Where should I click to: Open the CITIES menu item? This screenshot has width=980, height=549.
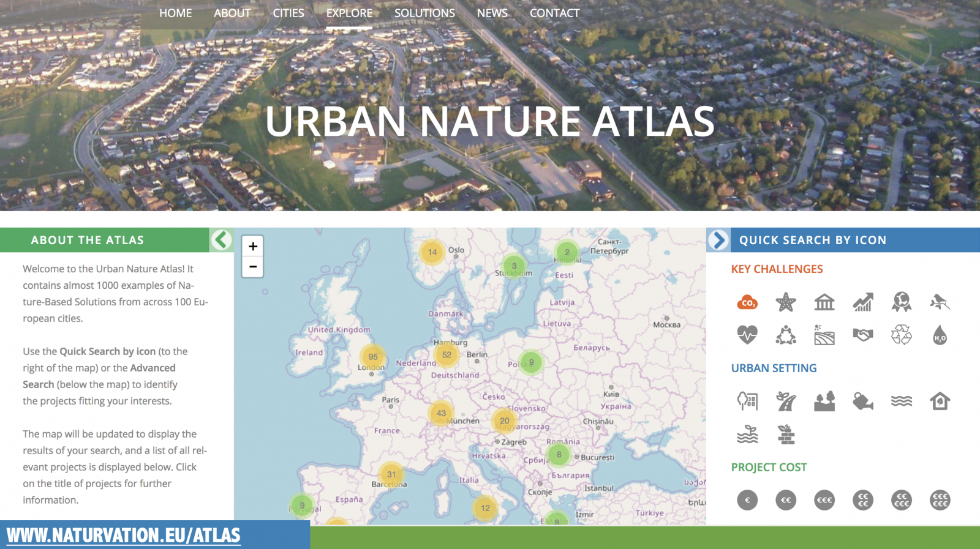(288, 13)
